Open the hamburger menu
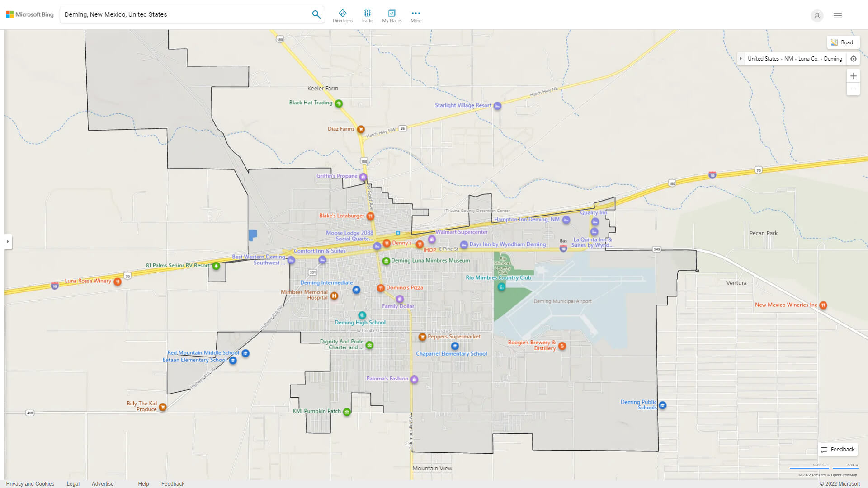Image resolution: width=868 pixels, height=488 pixels. (x=837, y=15)
